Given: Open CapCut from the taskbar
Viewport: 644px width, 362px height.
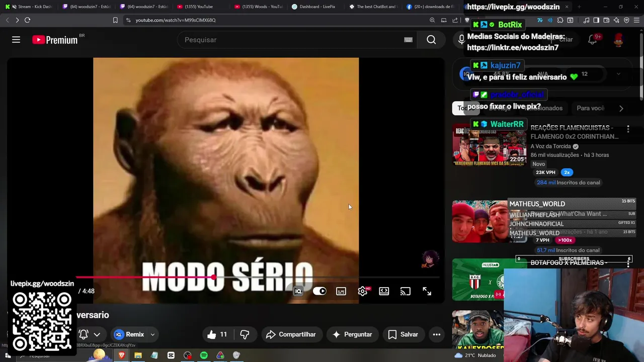Looking at the screenshot, I should point(171,355).
